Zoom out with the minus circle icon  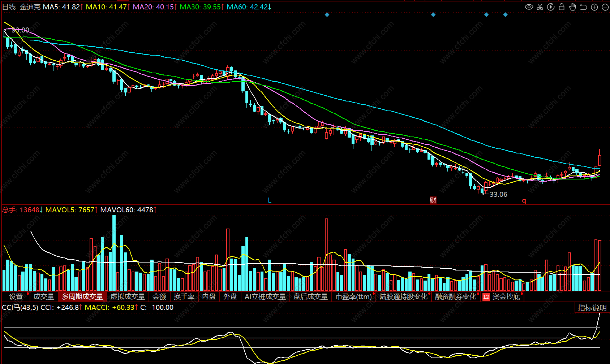pos(605,7)
